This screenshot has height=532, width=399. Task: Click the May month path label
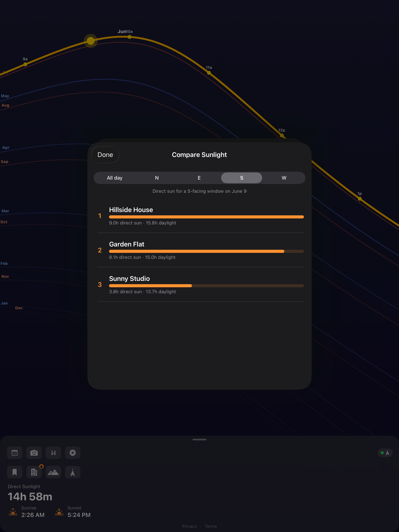pyautogui.click(x=5, y=96)
